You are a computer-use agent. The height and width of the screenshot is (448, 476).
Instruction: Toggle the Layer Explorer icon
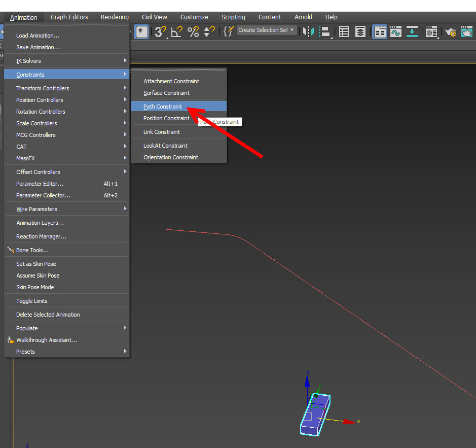point(360,31)
